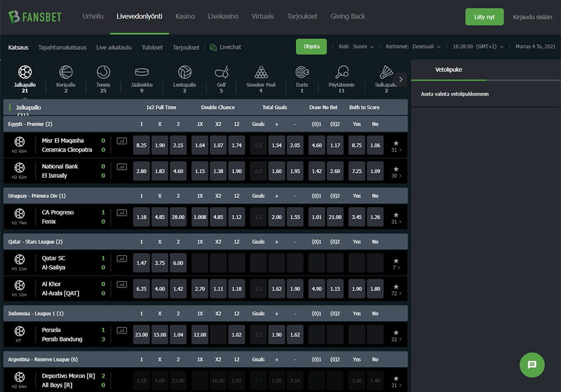This screenshot has width=561, height=392.
Task: Click the green Ohjeita button
Action: coord(311,47)
